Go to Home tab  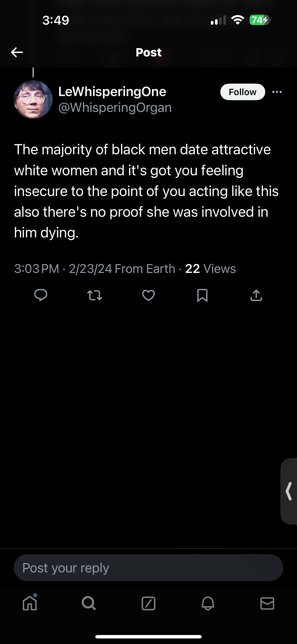click(30, 603)
